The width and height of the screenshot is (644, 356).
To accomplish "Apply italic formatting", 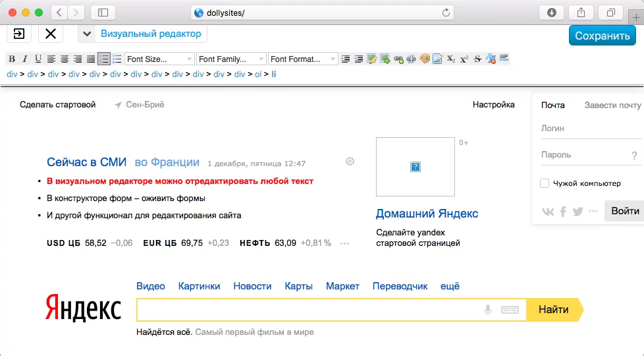I will click(x=25, y=59).
